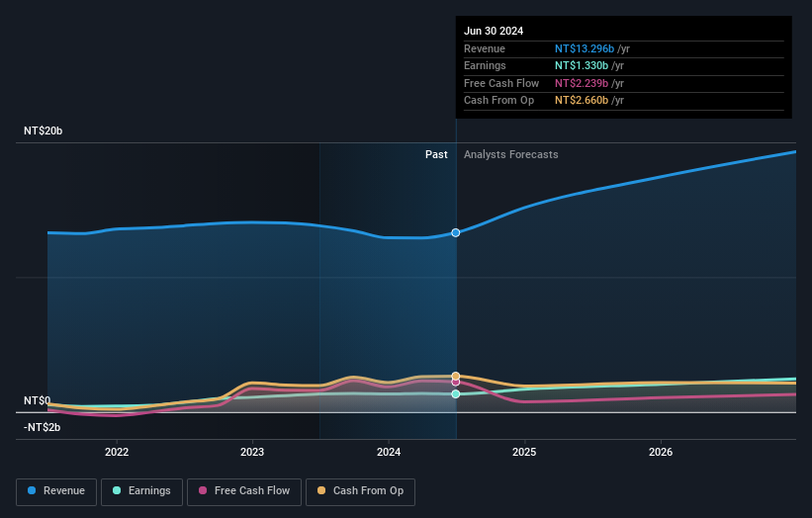Click the 2025 x-axis label

[524, 452]
